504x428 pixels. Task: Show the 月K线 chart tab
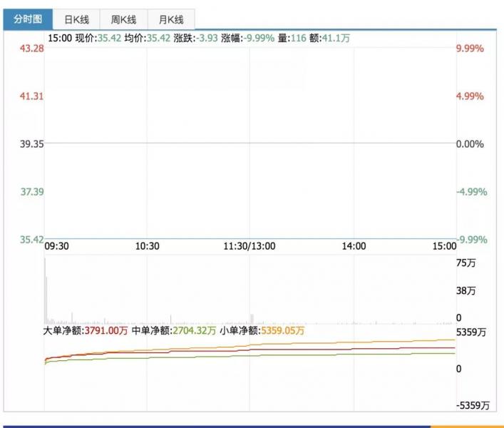tap(171, 19)
